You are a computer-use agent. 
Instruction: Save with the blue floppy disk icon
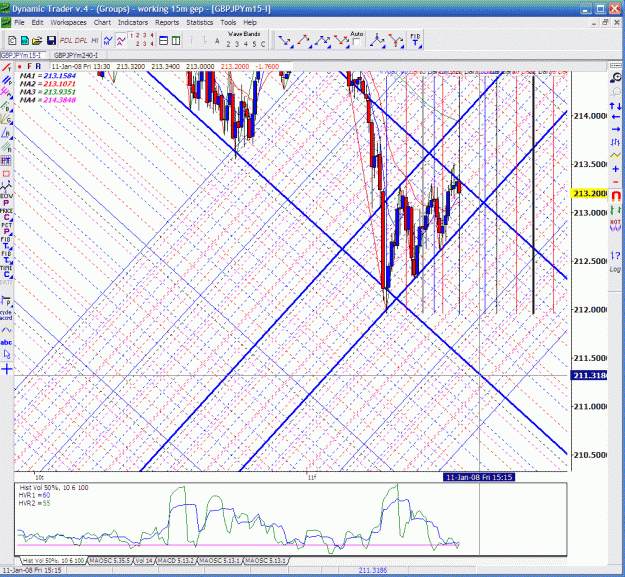pyautogui.click(x=51, y=40)
